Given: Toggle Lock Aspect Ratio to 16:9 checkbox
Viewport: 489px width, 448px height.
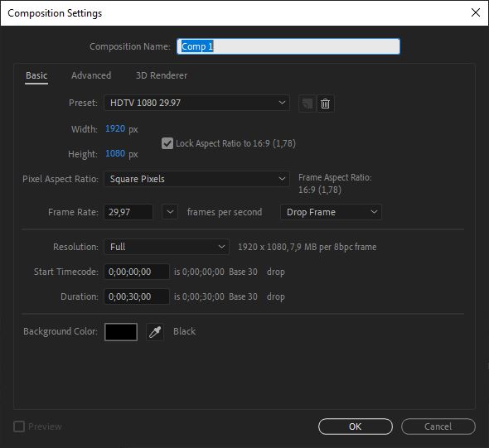Looking at the screenshot, I should point(167,143).
